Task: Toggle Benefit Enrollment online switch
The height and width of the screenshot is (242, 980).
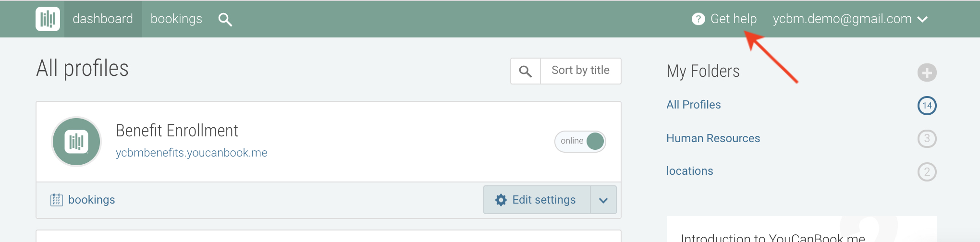Action: (x=580, y=141)
